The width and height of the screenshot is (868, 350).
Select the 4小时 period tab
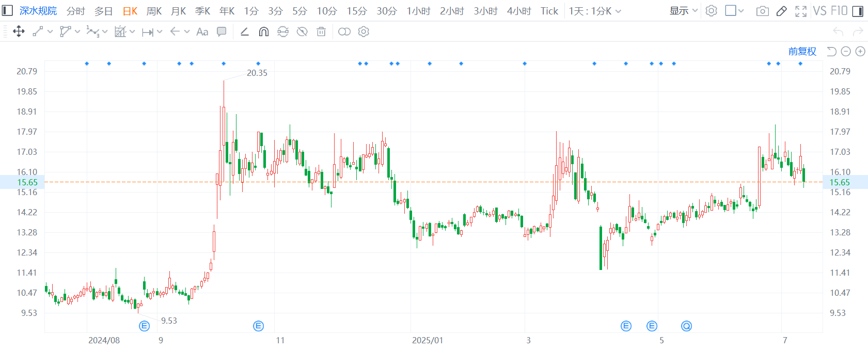click(519, 11)
